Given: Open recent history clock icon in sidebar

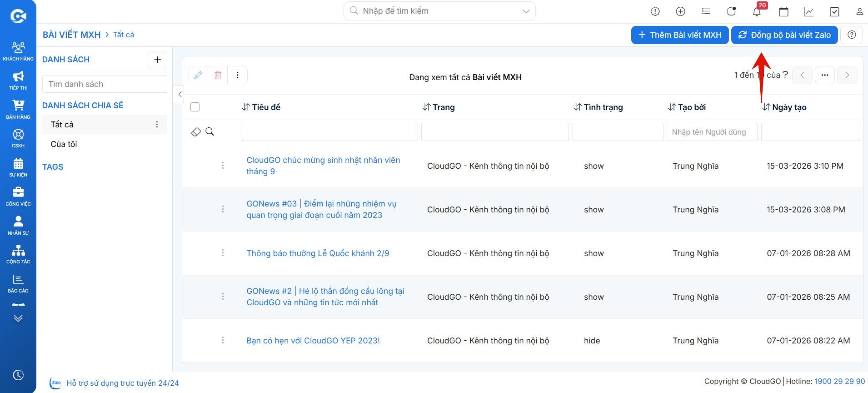Looking at the screenshot, I should 18,375.
